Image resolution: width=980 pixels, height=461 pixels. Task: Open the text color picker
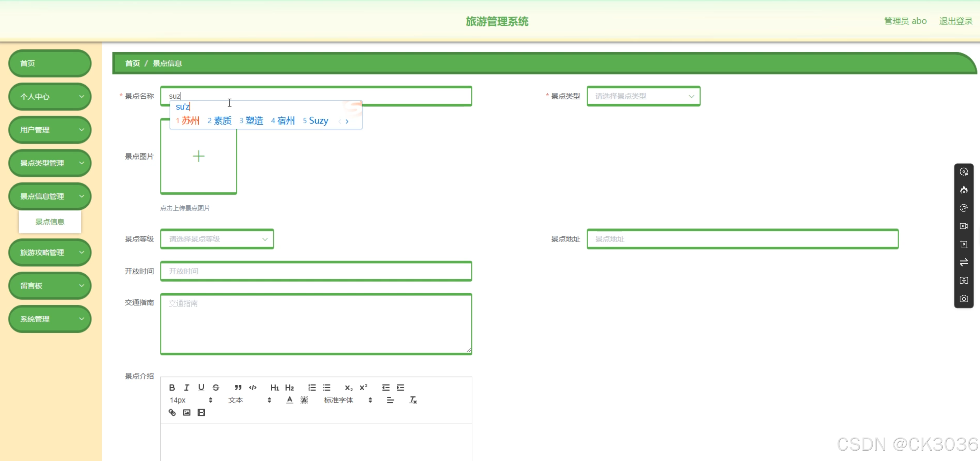coord(289,400)
